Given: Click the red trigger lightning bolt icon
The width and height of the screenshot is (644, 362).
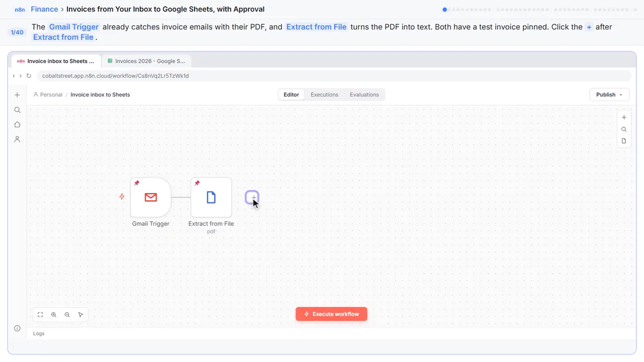Looking at the screenshot, I should tap(122, 197).
